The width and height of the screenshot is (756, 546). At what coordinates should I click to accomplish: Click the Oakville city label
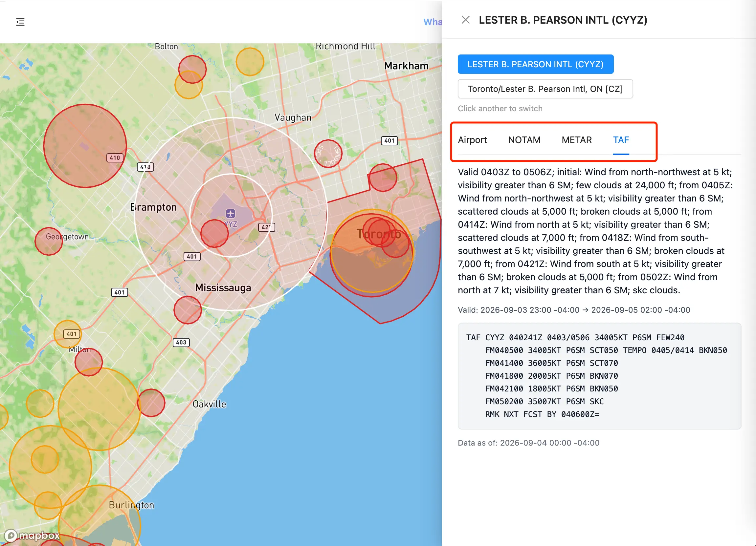[209, 404]
